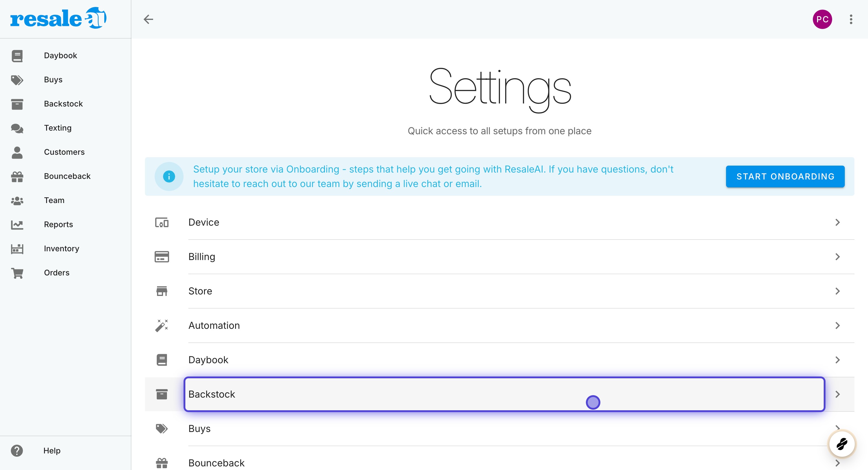Open the floating chat widget button

tap(842, 444)
